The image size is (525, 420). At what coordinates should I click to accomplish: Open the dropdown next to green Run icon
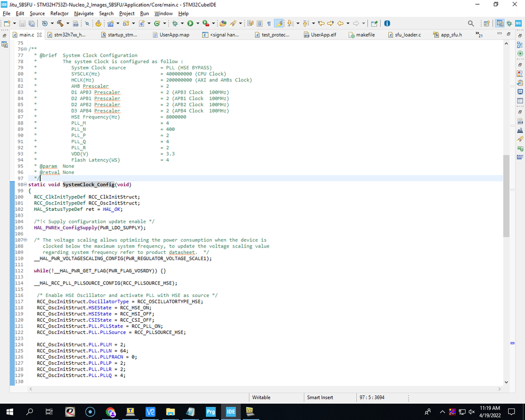tap(198, 24)
